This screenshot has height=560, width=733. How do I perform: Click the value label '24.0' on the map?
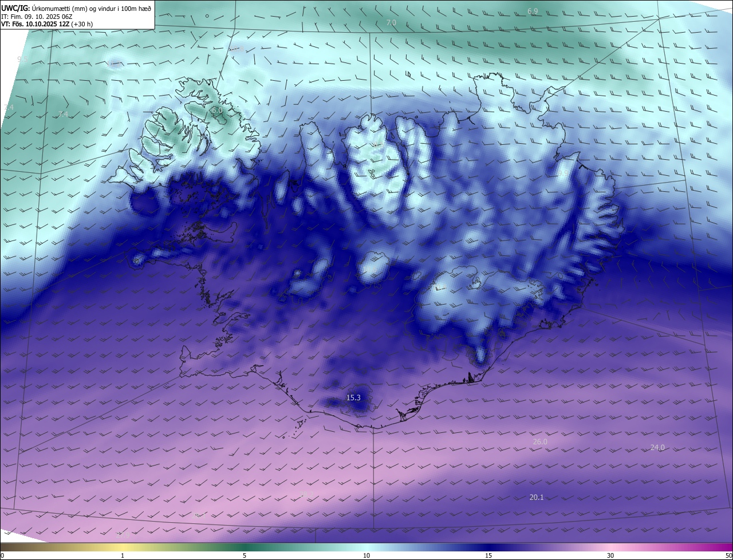(x=657, y=447)
